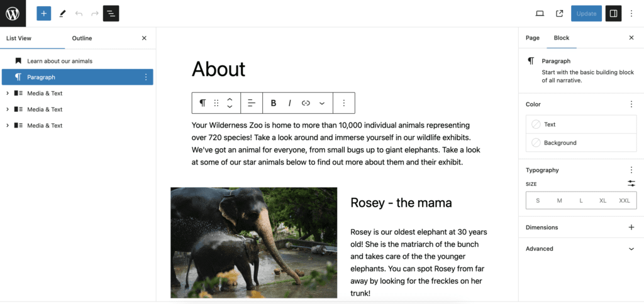The height and width of the screenshot is (304, 644).
Task: Click the WordPress logo icon
Action: (x=13, y=13)
